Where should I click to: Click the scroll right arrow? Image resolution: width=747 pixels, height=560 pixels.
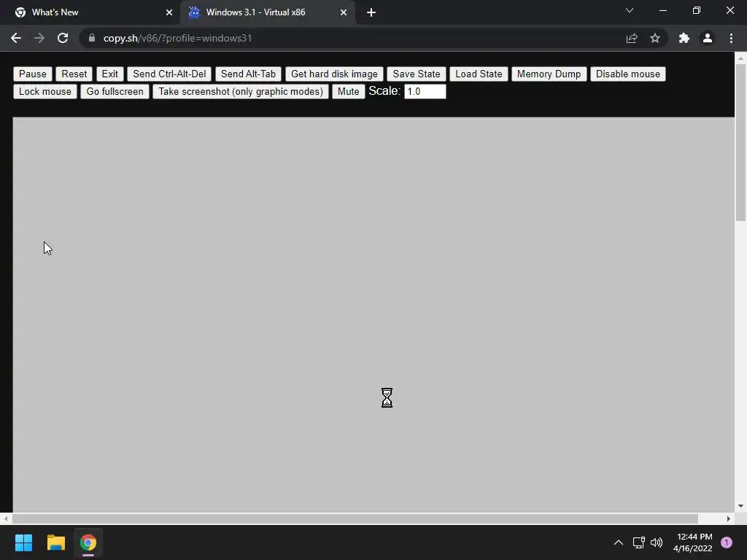click(729, 518)
